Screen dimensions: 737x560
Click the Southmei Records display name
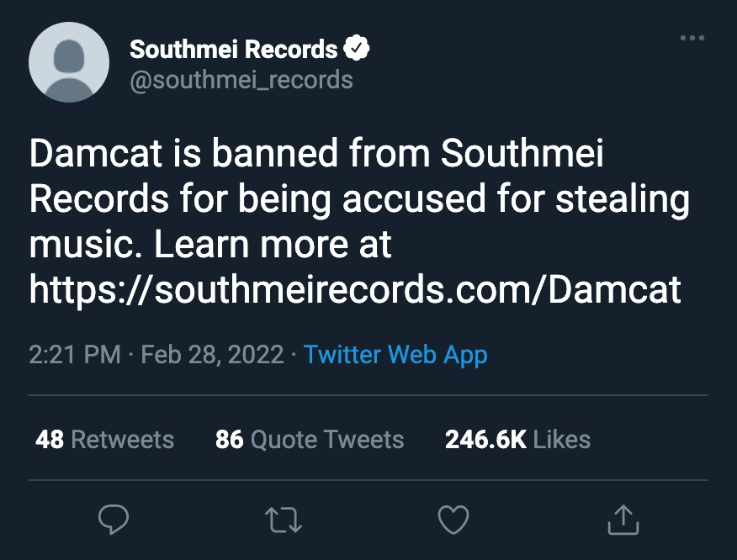pos(233,50)
